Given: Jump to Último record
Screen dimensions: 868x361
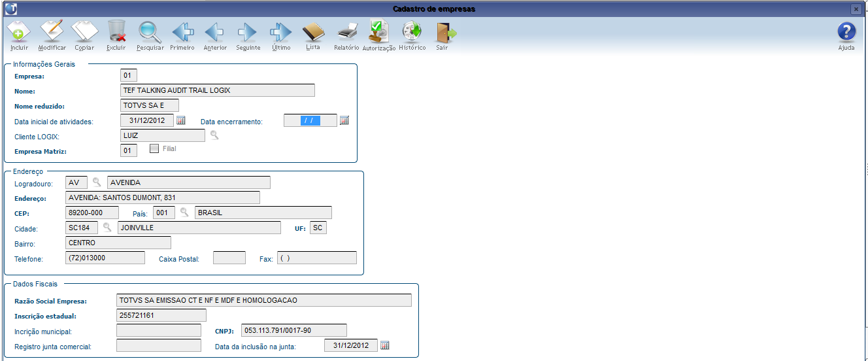Looking at the screenshot, I should [x=280, y=31].
